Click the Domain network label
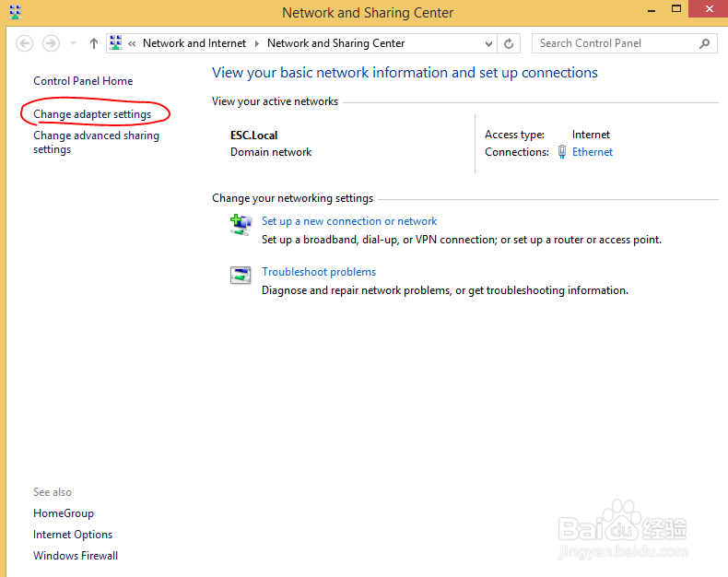This screenshot has height=577, width=728. (271, 152)
